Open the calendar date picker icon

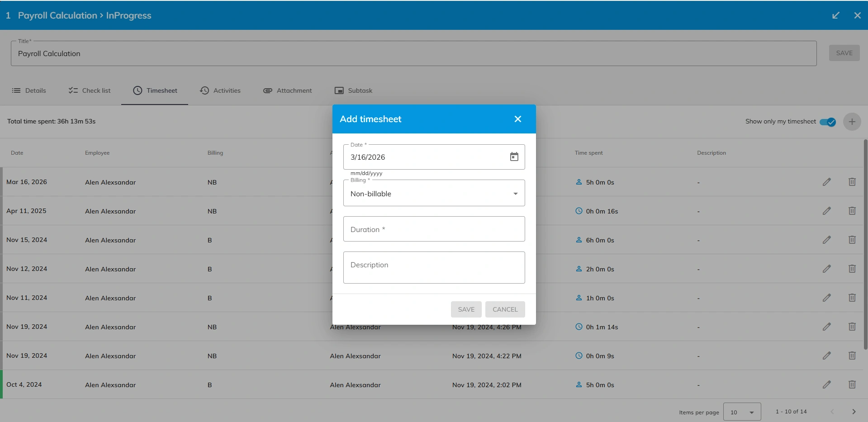(x=514, y=157)
